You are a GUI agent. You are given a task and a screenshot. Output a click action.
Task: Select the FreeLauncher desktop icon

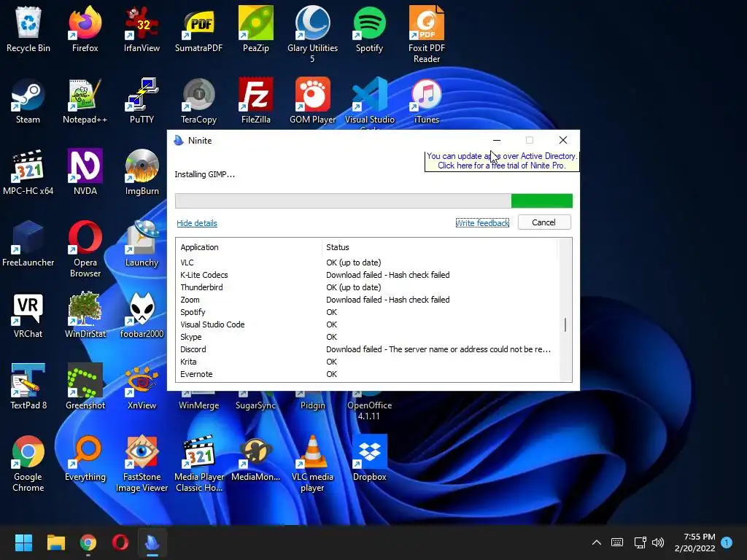pyautogui.click(x=28, y=244)
